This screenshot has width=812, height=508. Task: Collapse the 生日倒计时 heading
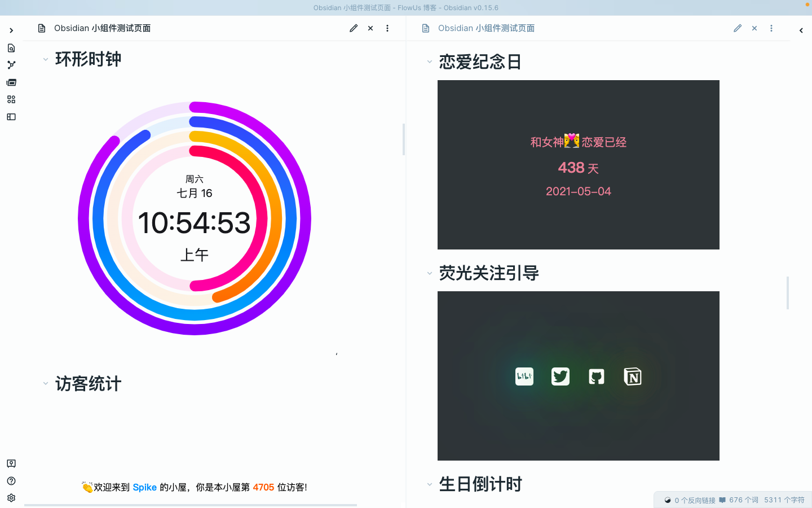[430, 484]
